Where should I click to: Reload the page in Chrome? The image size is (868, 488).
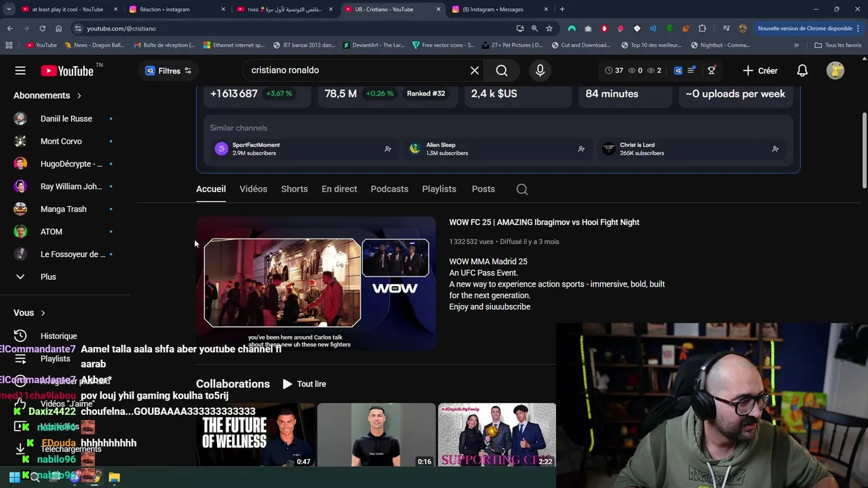point(42,28)
